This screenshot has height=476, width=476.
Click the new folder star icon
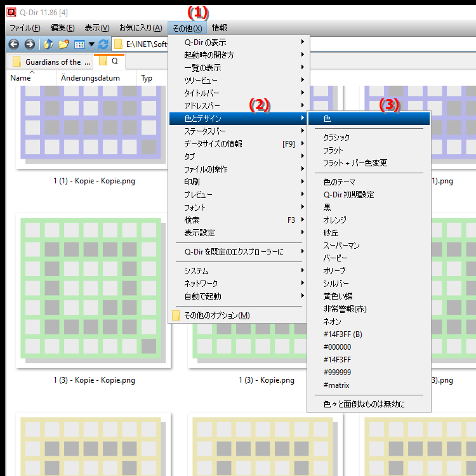(63, 44)
